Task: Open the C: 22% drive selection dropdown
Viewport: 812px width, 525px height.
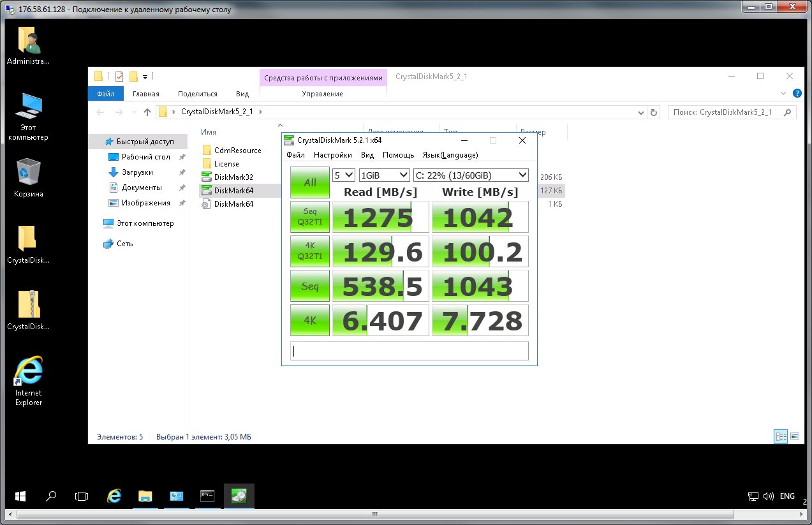Action: coord(471,175)
